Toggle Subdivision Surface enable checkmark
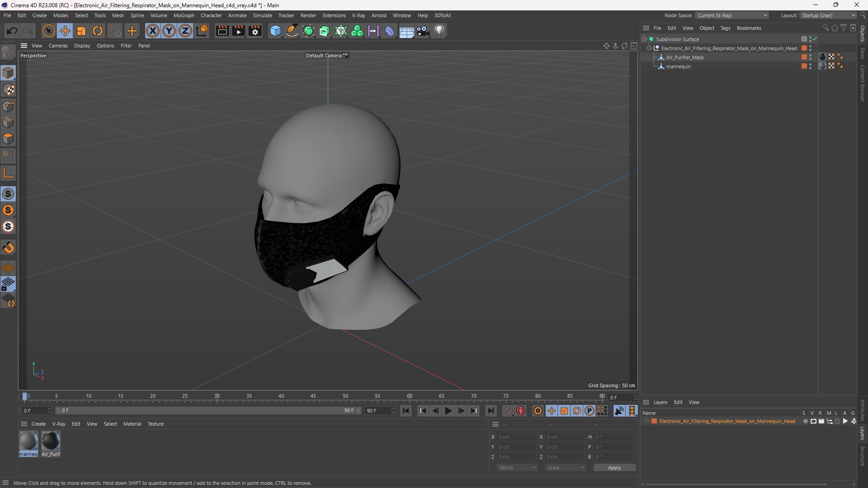Viewport: 868px width, 488px height. pyautogui.click(x=815, y=39)
